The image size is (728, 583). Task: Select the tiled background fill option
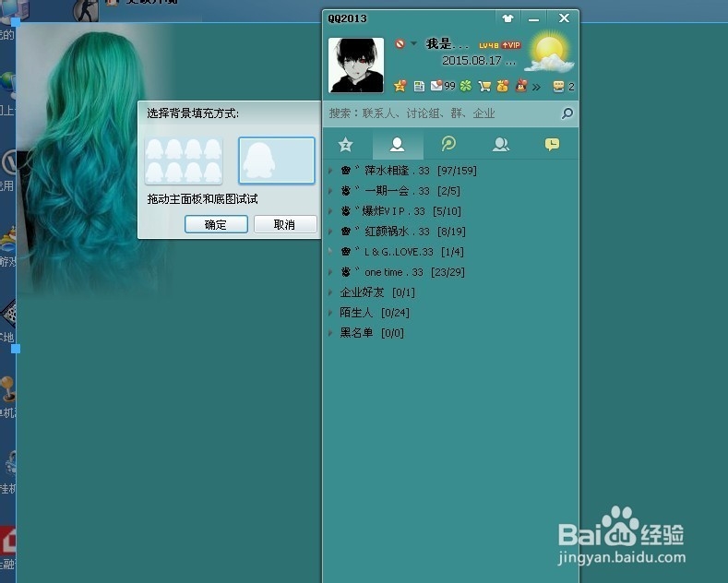click(x=184, y=161)
